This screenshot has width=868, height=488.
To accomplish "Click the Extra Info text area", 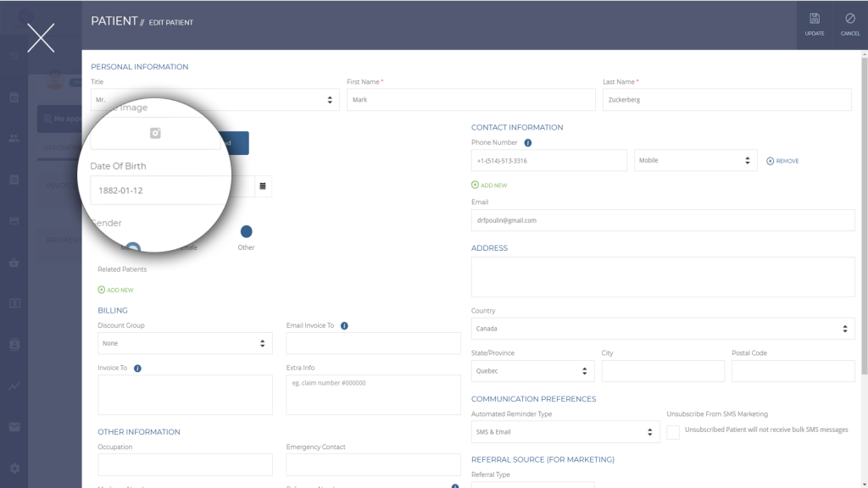I will point(373,395).
